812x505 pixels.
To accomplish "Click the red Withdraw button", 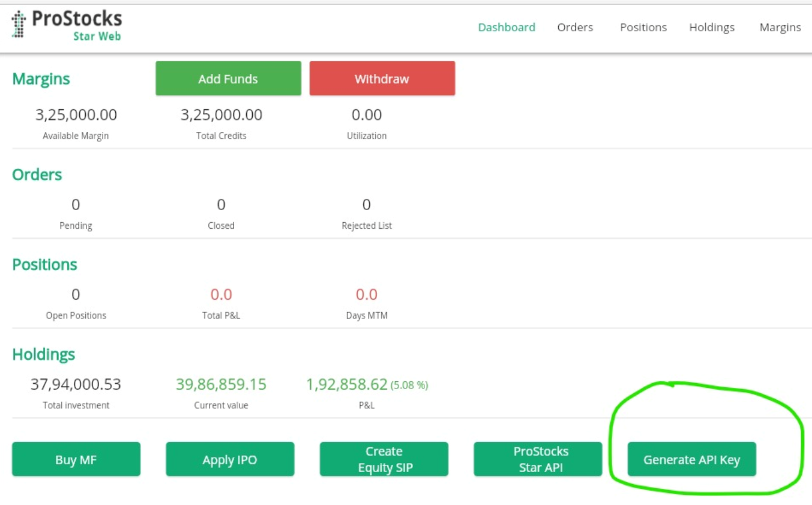I will [382, 79].
